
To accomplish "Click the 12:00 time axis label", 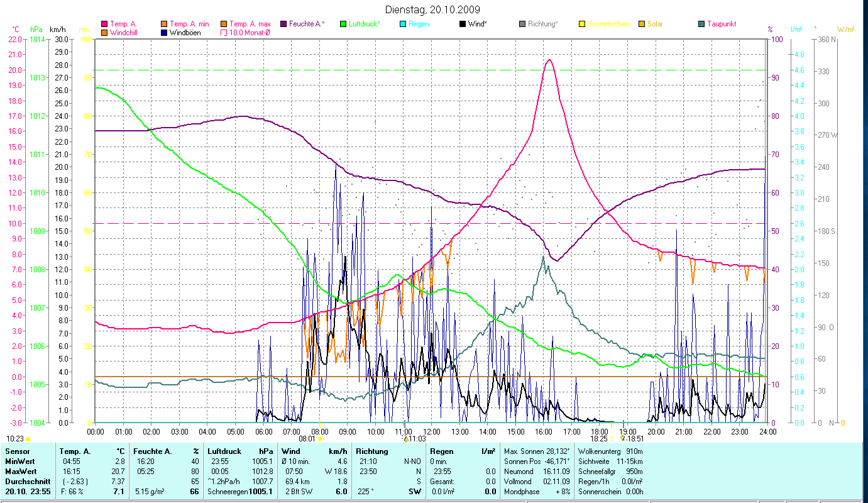I will (x=432, y=431).
